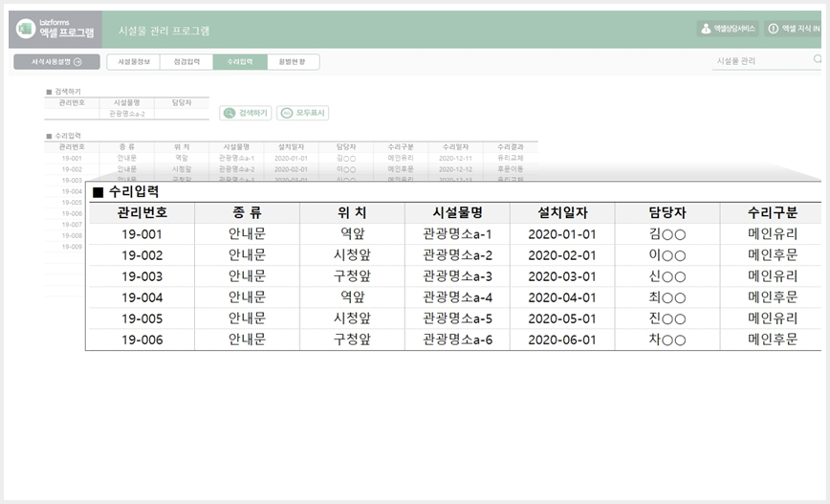This screenshot has width=830, height=504.
Task: Select 19-006 in the enlarged table
Action: (x=142, y=340)
